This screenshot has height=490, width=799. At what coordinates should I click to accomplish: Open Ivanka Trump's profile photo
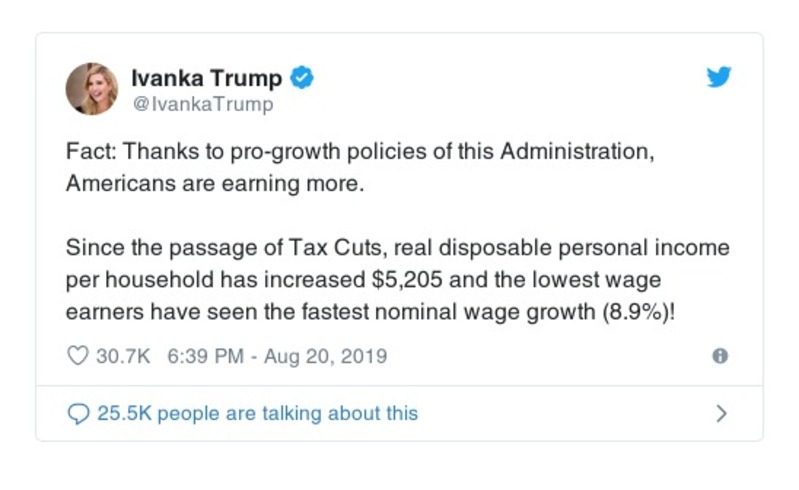point(92,88)
